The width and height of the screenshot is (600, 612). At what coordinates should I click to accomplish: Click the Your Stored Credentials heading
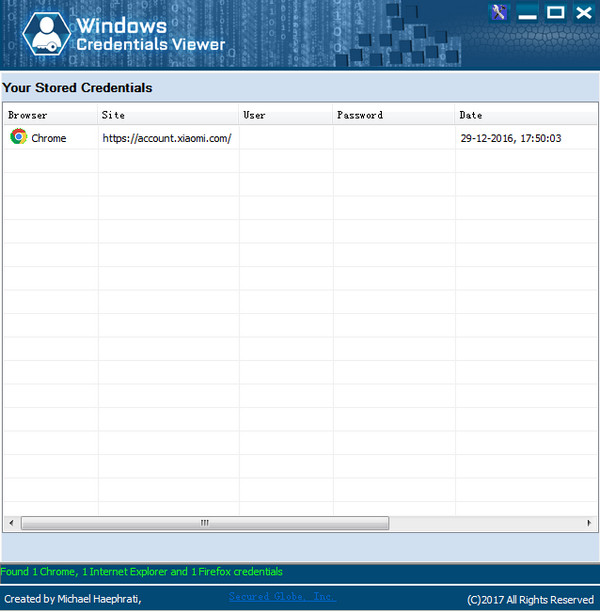(x=77, y=87)
